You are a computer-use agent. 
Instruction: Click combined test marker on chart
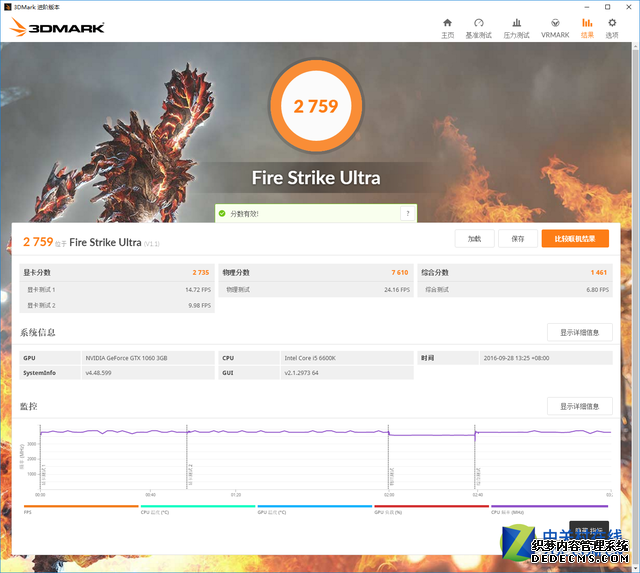478,477
